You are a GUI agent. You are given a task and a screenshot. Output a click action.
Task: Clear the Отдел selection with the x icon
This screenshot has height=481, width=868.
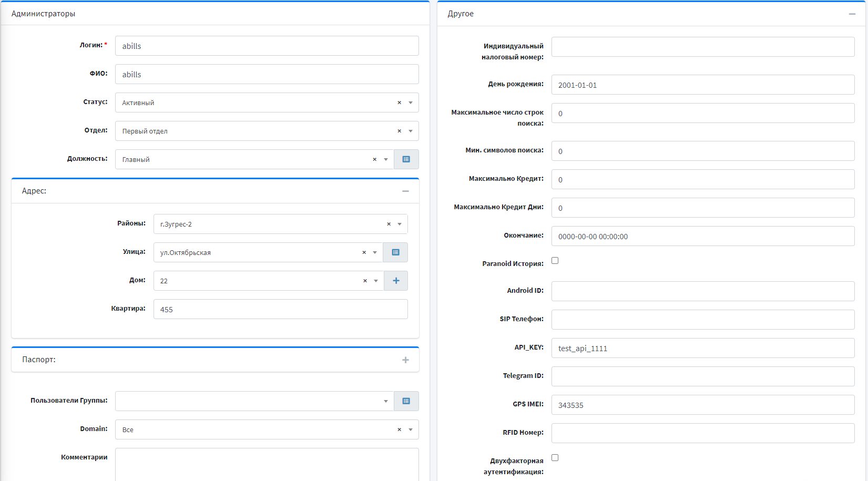(399, 131)
